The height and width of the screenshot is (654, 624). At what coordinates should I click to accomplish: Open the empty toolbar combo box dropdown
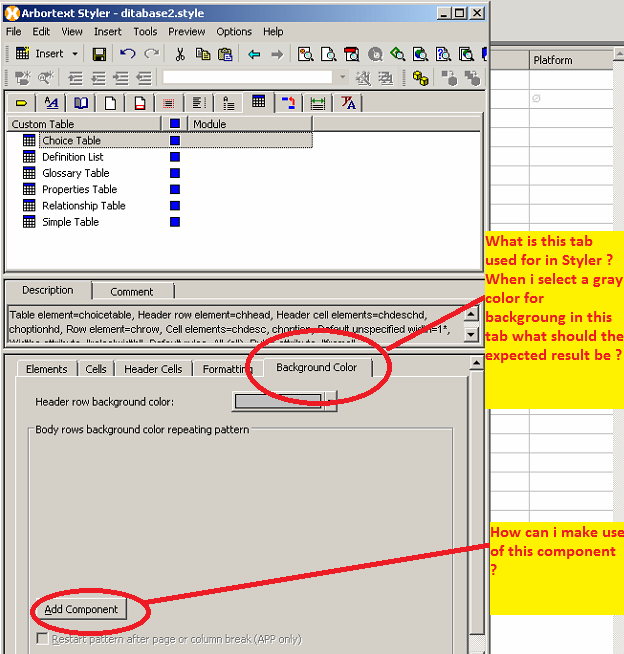(x=342, y=77)
